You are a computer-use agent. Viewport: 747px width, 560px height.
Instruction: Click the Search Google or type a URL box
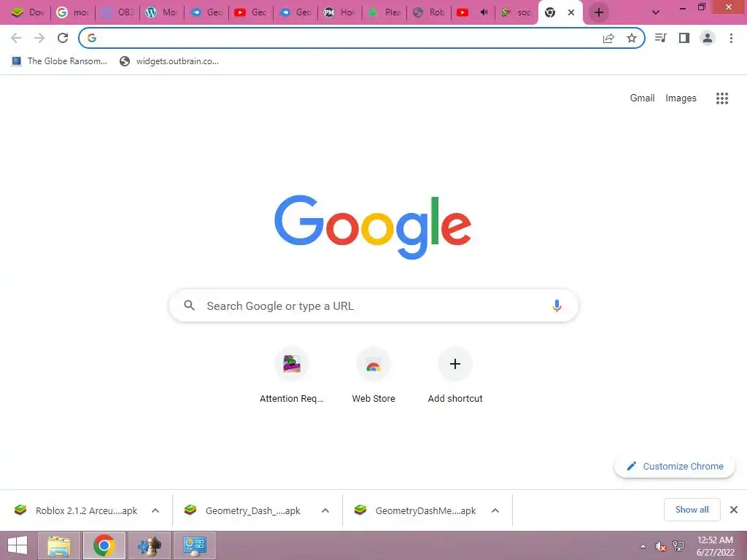click(373, 306)
